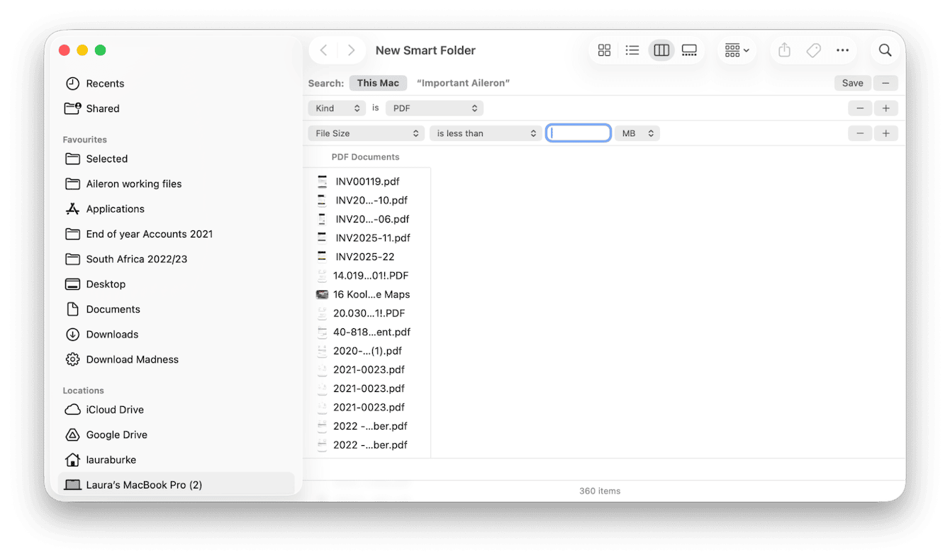The image size is (950, 560).
Task: Open the MB unit dropdown
Action: click(636, 133)
